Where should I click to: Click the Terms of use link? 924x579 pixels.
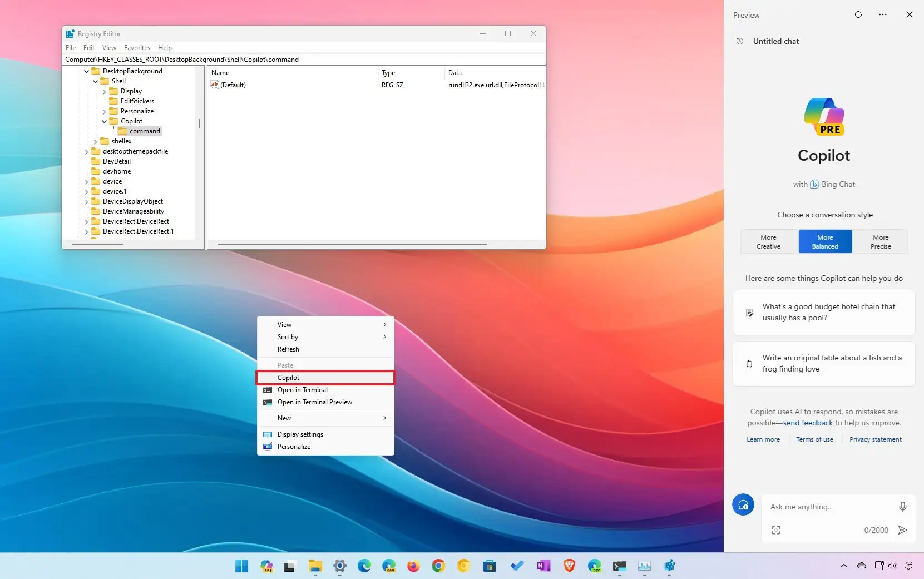(814, 439)
